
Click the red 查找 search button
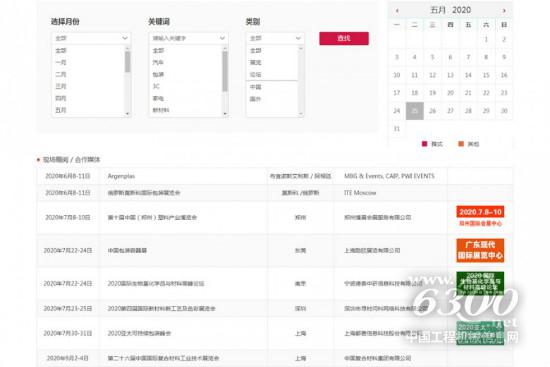(x=344, y=38)
